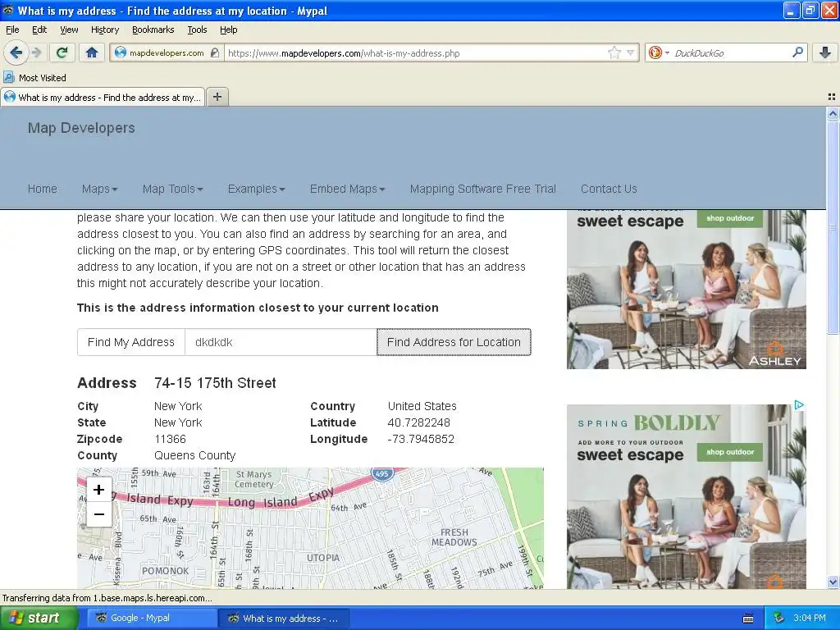Open the URL history dropdown arrow

[x=631, y=52]
